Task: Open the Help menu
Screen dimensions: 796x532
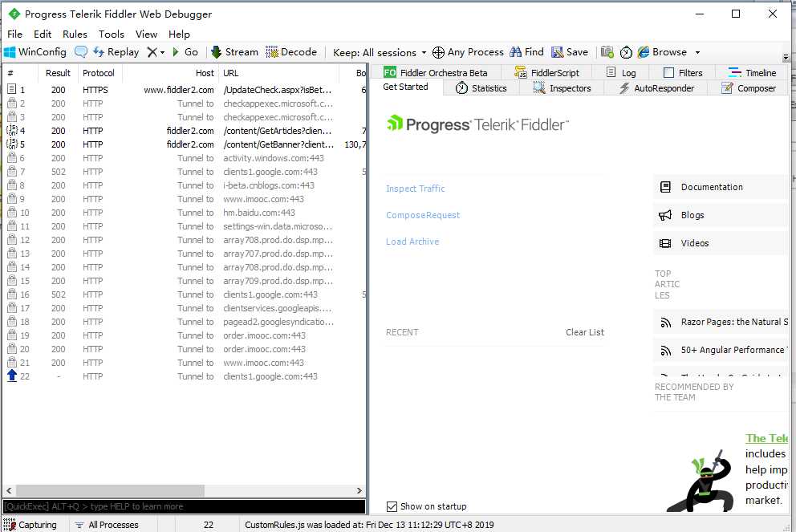Action: 179,34
